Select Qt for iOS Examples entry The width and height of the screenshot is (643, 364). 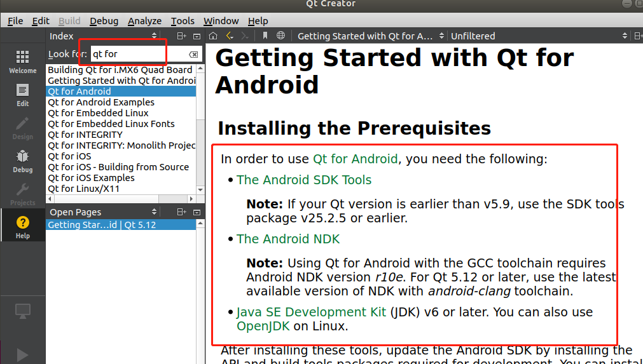point(121,178)
